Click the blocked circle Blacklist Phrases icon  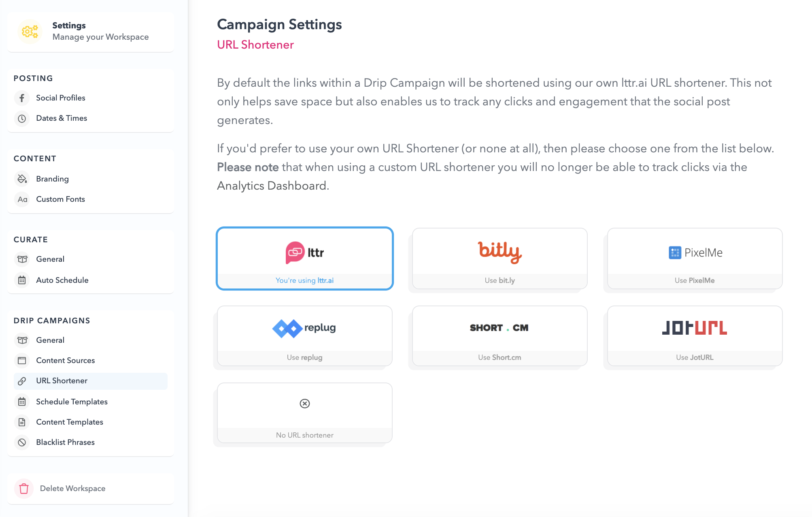(x=22, y=442)
